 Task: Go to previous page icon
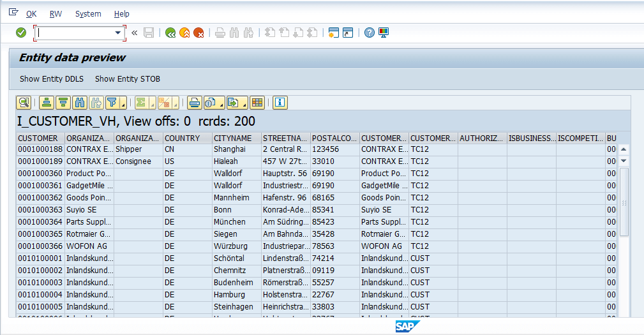coord(284,33)
